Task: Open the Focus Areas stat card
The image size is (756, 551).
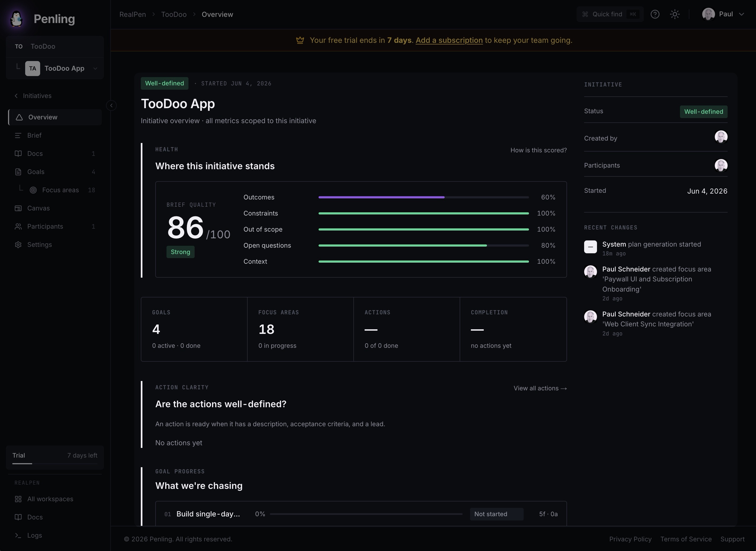Action: 300,329
